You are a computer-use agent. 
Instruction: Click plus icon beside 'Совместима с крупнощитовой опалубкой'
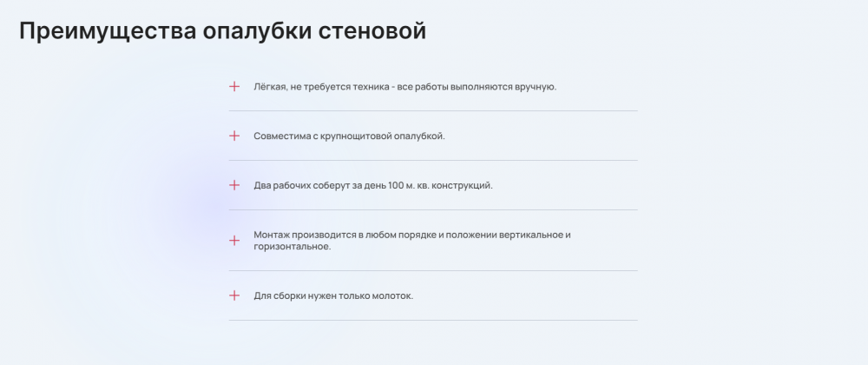(x=234, y=136)
